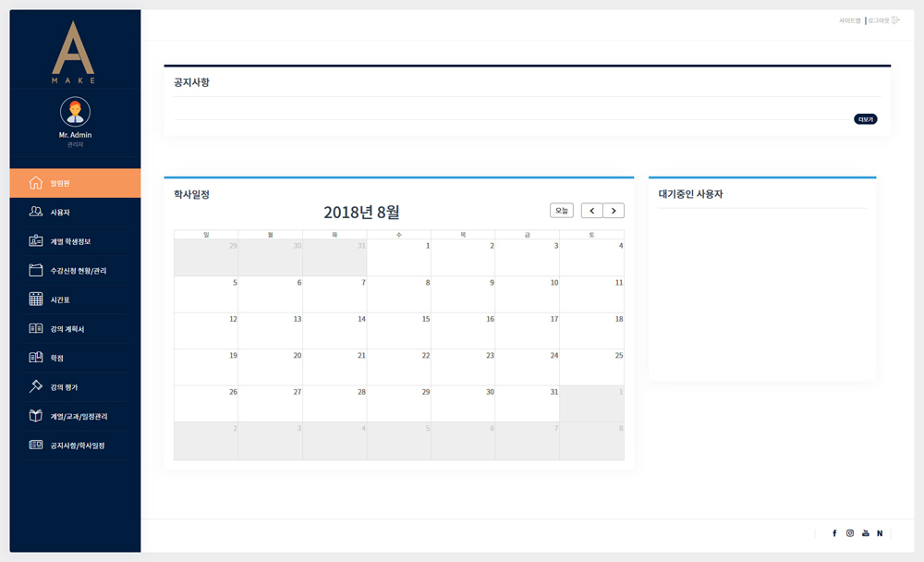924x562 pixels.
Task: Open the 강의 계획서 sidebar item
Action: (x=68, y=329)
